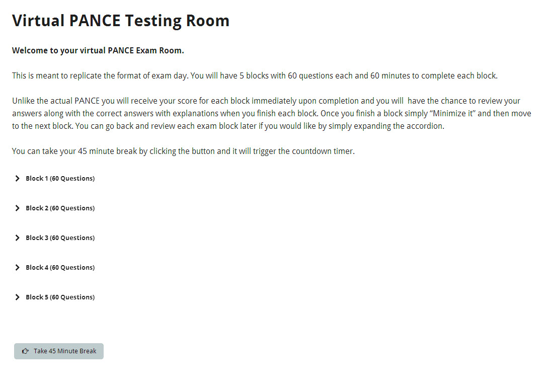Click "Unlike the actual PANCE" paragraph start
Image resolution: width=552 pixels, height=392 pixels.
click(x=56, y=101)
